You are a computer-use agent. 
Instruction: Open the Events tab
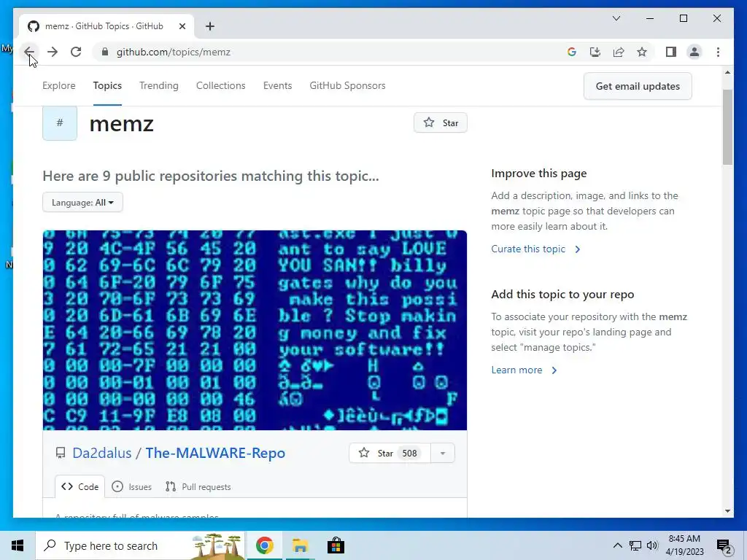[277, 86]
